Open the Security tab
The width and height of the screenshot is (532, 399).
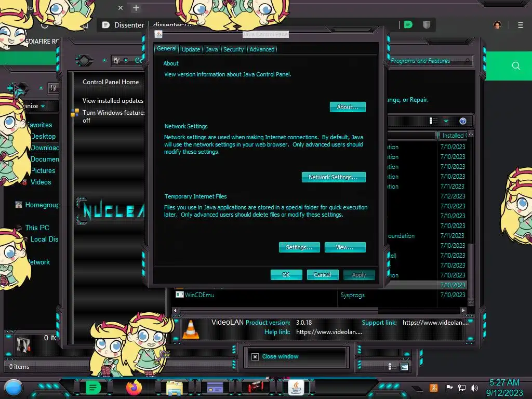pos(233,49)
